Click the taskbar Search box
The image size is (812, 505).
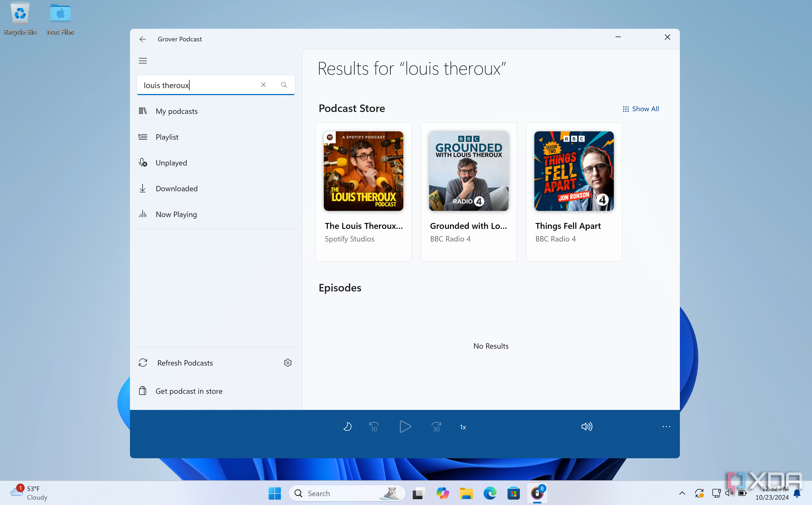347,493
